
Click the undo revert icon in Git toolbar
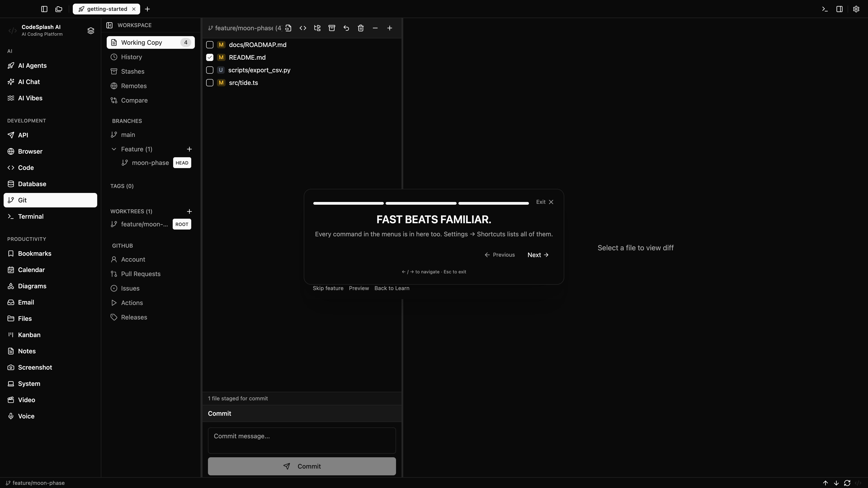(346, 28)
